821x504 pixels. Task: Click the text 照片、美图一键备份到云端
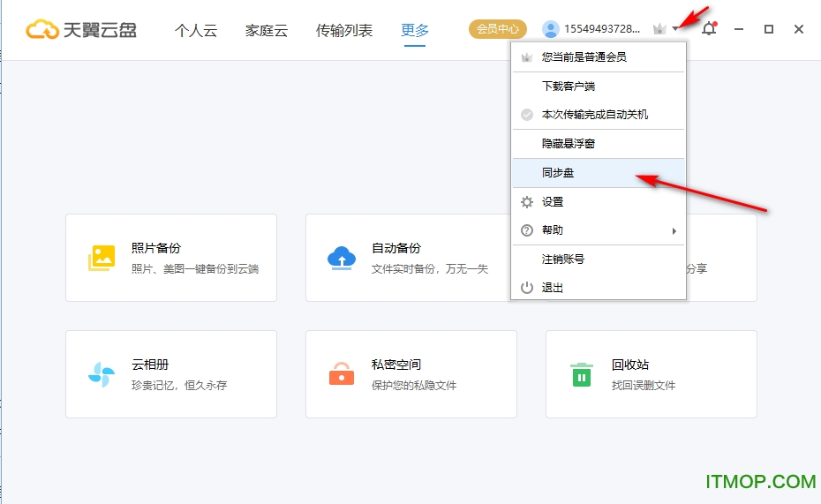[x=195, y=269]
